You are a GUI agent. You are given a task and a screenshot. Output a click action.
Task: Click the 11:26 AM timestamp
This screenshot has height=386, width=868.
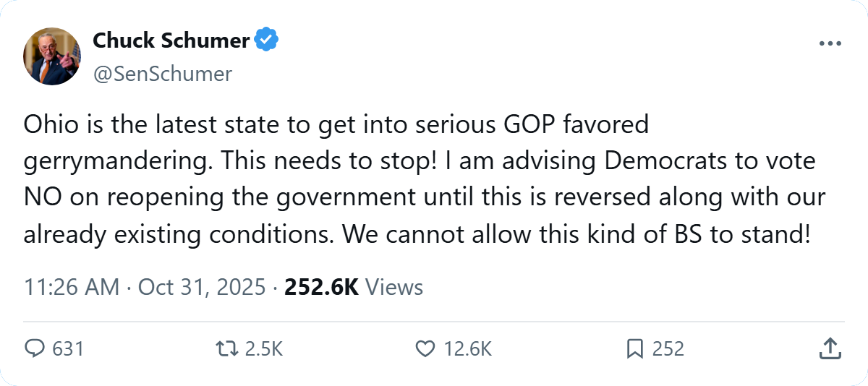pyautogui.click(x=71, y=287)
